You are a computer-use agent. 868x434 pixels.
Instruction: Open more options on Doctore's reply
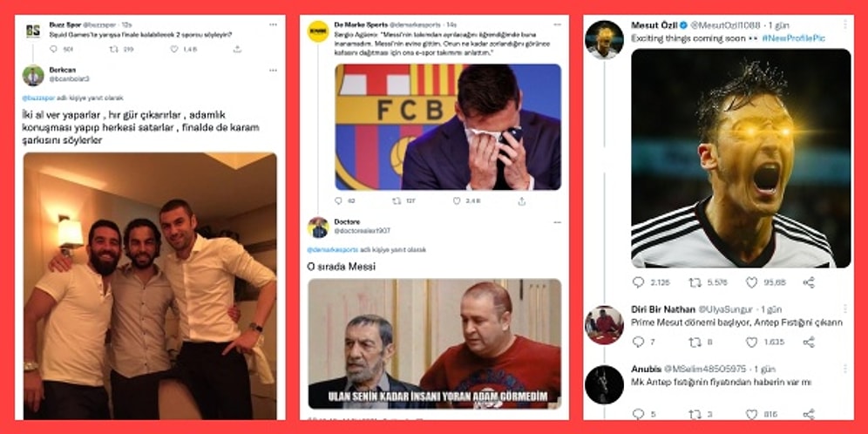pyautogui.click(x=554, y=222)
